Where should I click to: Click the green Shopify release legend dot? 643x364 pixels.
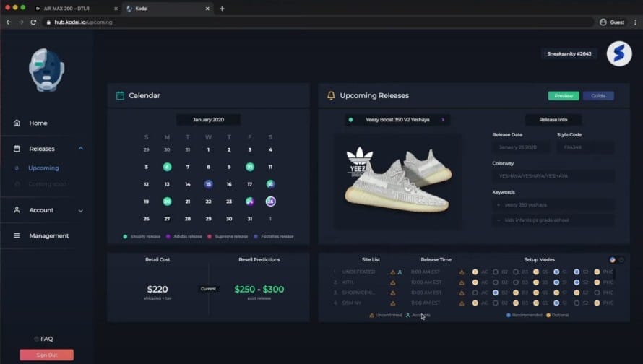(x=125, y=236)
